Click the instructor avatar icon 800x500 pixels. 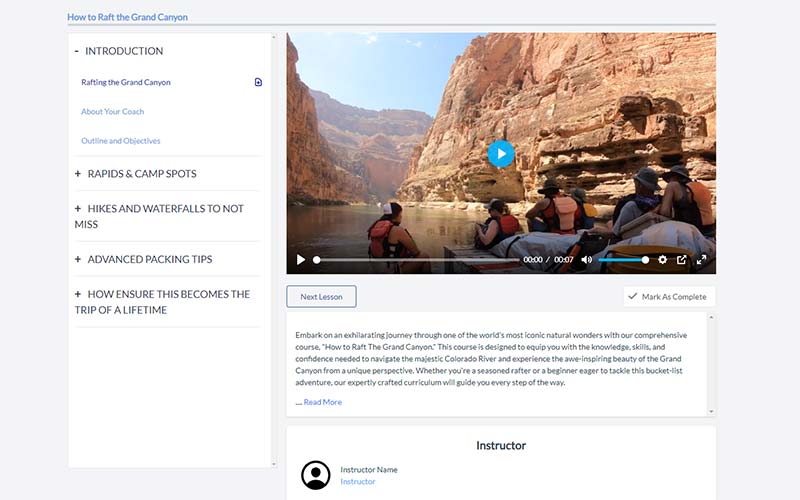point(316,475)
